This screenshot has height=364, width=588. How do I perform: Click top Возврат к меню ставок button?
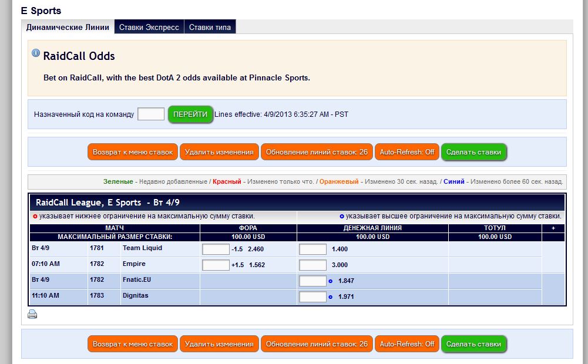(133, 152)
